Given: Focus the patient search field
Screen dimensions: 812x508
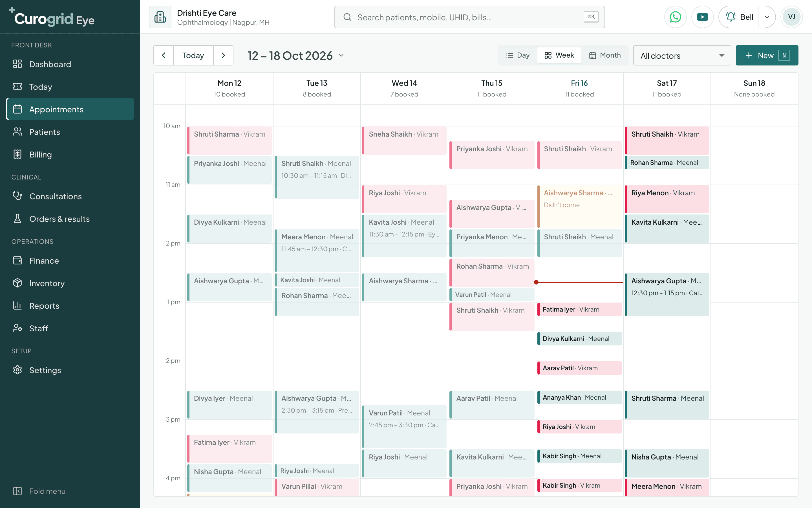Looking at the screenshot, I should pos(469,17).
